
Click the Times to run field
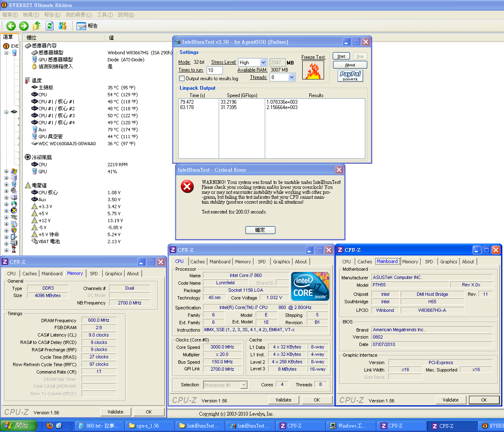[x=214, y=70]
